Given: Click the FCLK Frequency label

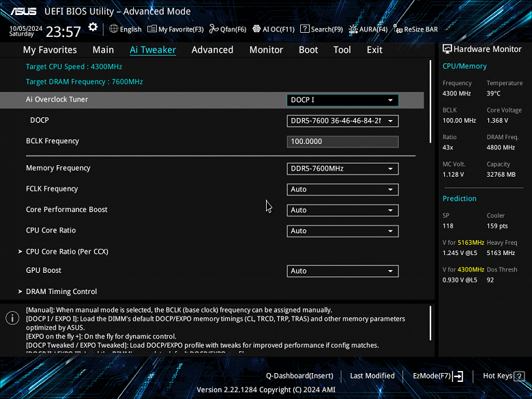Looking at the screenshot, I should (x=52, y=189).
